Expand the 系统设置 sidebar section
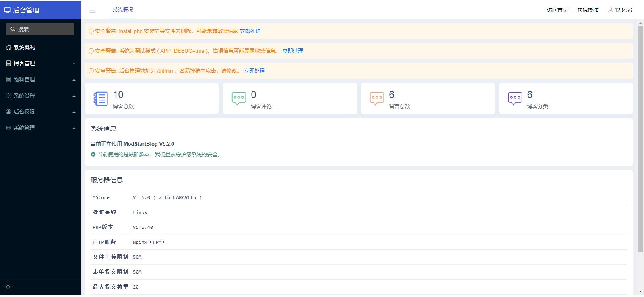 point(40,96)
